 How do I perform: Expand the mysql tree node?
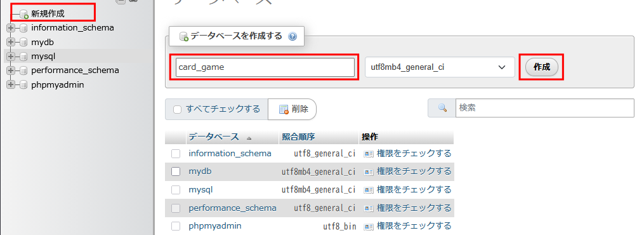11,57
